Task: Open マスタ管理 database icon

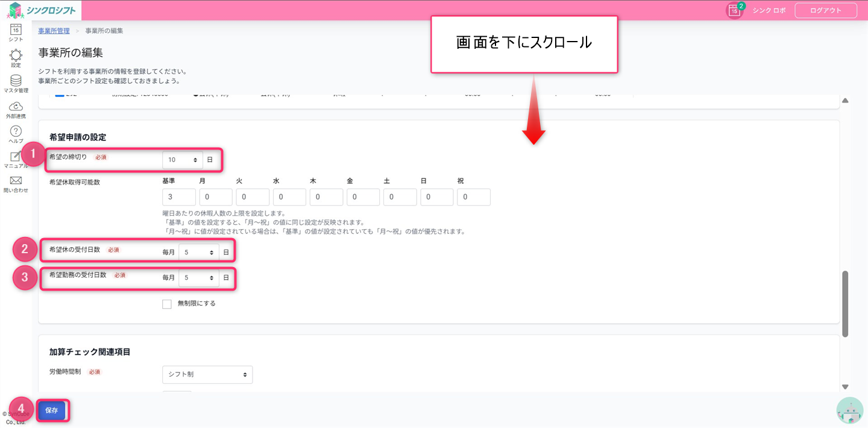Action: click(x=16, y=81)
